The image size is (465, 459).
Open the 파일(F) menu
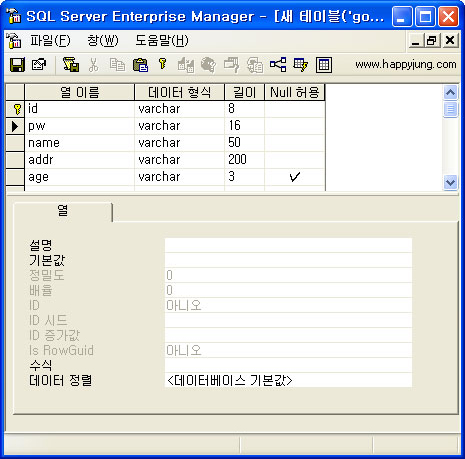click(x=50, y=41)
